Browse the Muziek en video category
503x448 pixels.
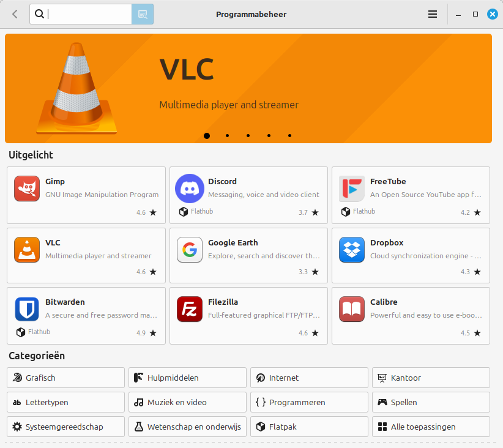click(x=187, y=402)
